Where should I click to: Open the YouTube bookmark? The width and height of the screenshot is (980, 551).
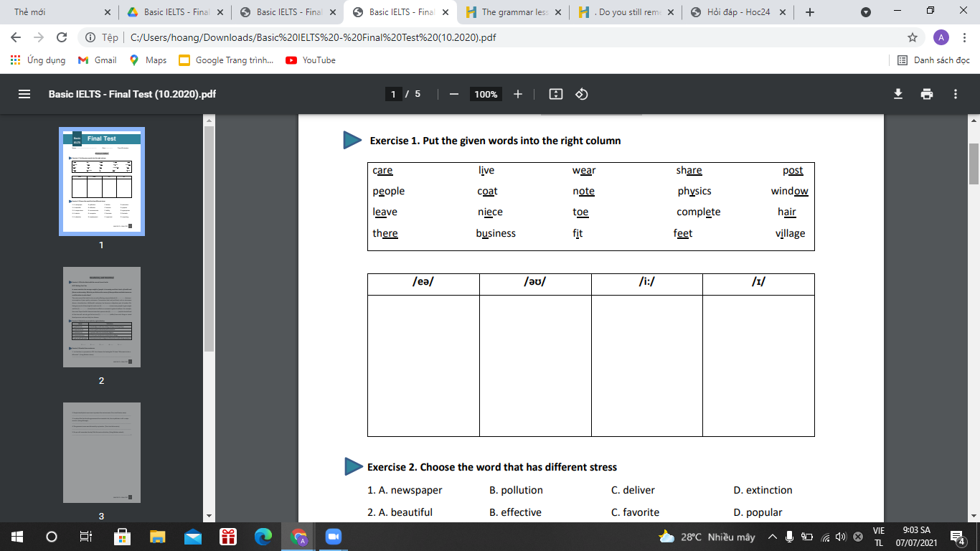pyautogui.click(x=311, y=60)
